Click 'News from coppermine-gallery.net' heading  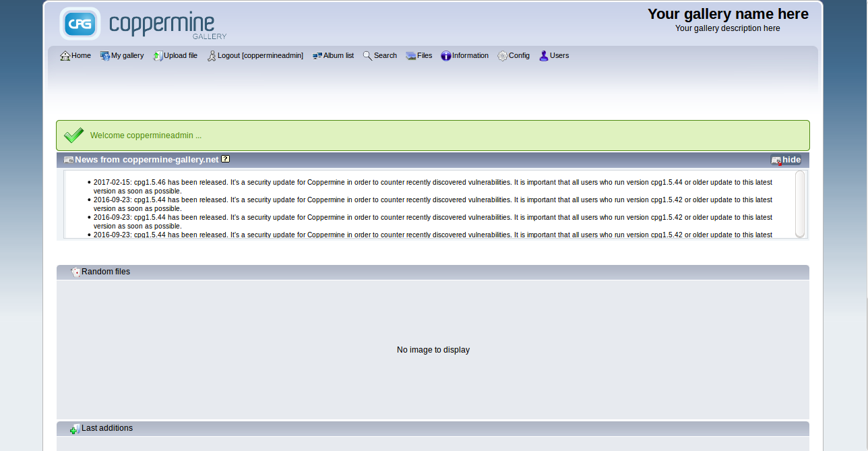pyautogui.click(x=147, y=160)
